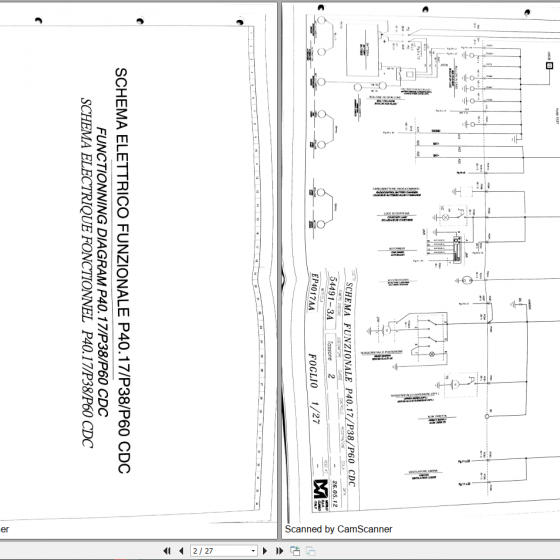Jump to the last page
Image resolution: width=560 pixels, height=560 pixels.
coord(279,551)
